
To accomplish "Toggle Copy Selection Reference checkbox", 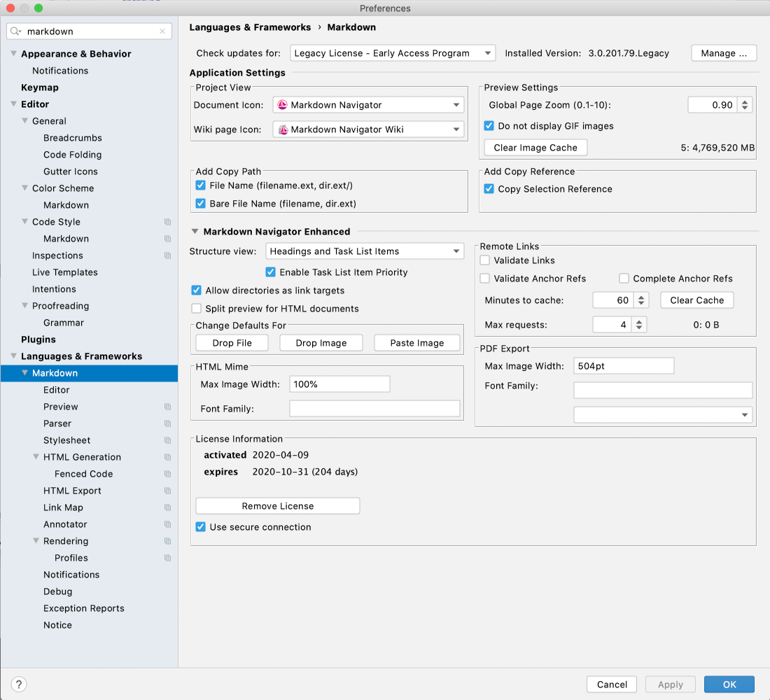I will [x=489, y=188].
